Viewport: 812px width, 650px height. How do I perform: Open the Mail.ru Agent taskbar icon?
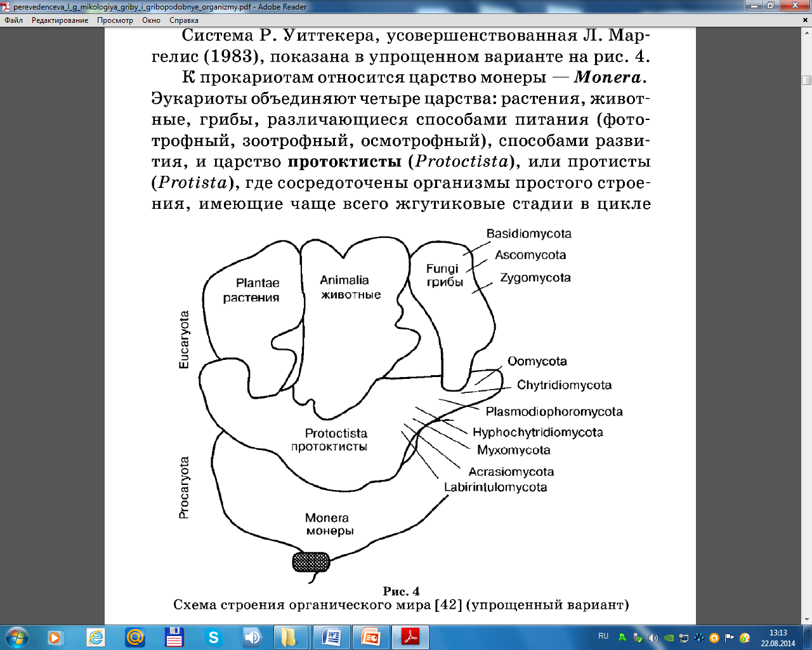click(135, 637)
